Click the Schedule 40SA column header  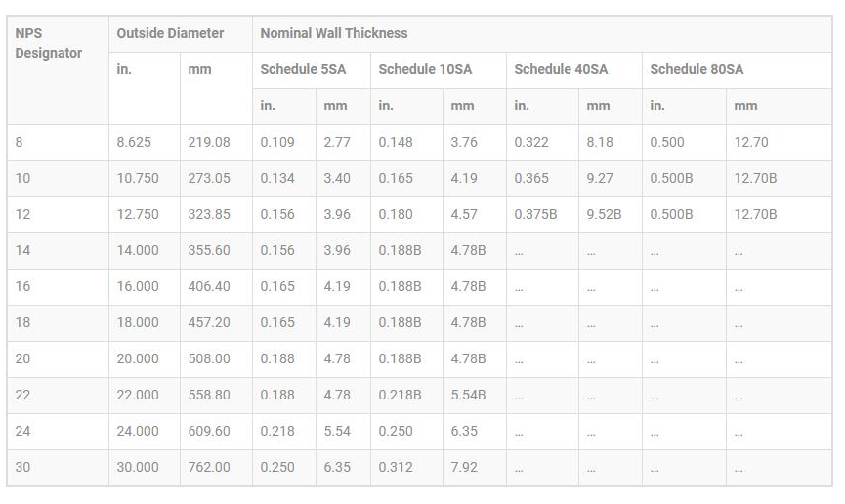pyautogui.click(x=561, y=69)
